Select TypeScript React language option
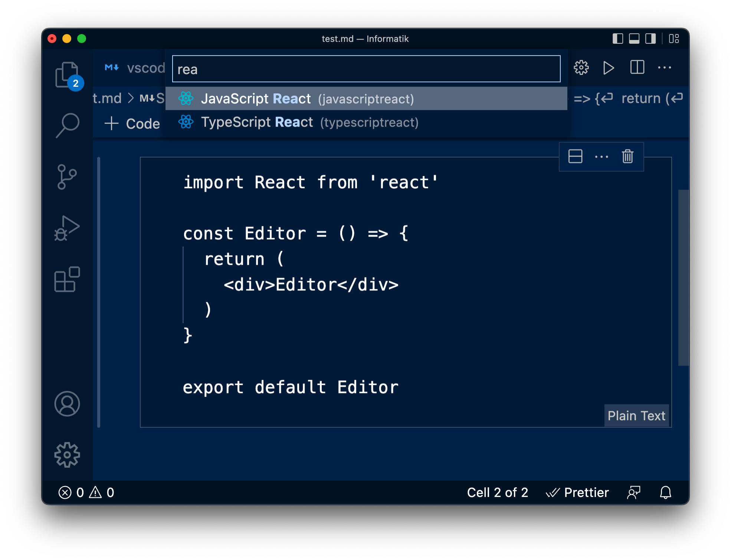The image size is (731, 560). (x=366, y=122)
